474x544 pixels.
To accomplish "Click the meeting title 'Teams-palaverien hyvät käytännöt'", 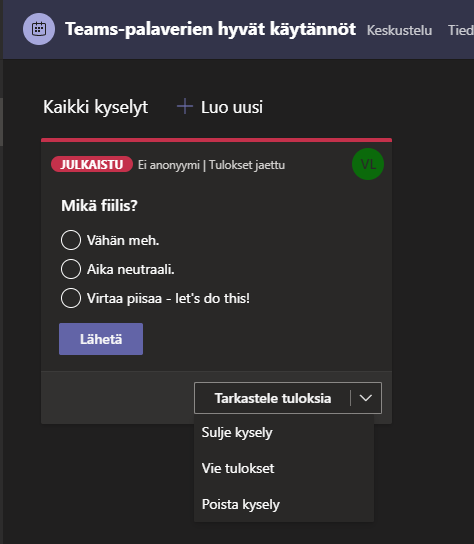I will (211, 29).
